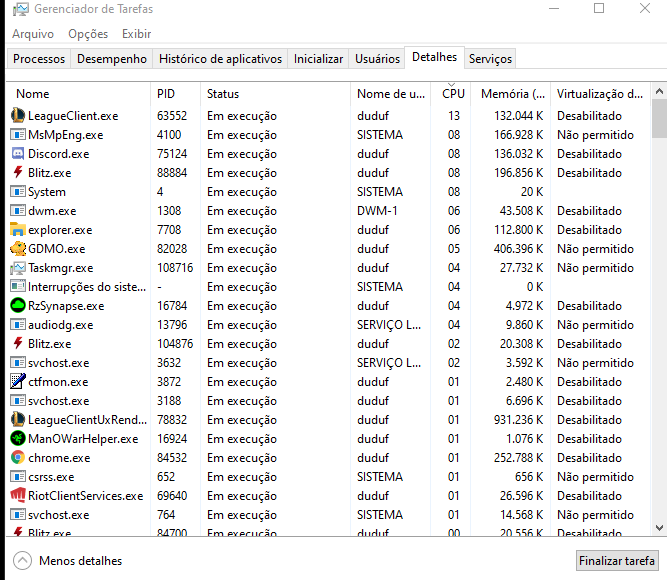Click the System process icon
Image resolution: width=667 pixels, height=580 pixels.
17,192
